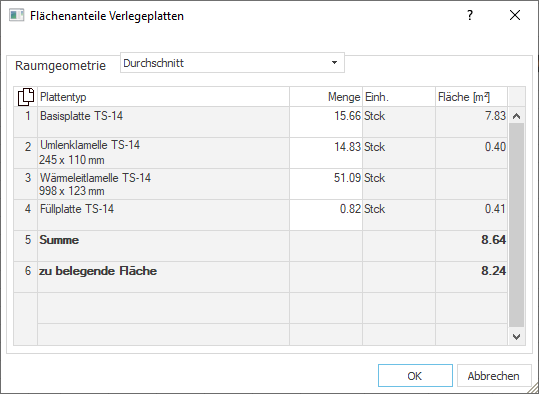Confirm with the OK button
Viewport: 539px width, 394px height.
[415, 376]
